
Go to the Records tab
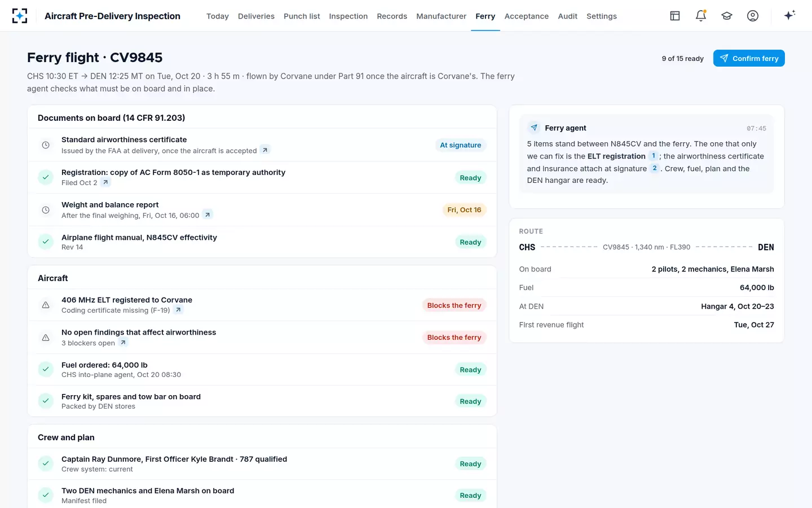[x=392, y=16]
